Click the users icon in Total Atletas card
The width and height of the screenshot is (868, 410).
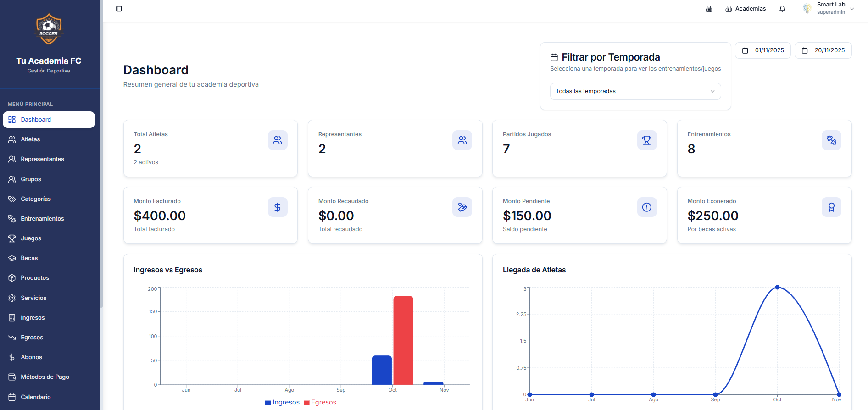tap(278, 140)
